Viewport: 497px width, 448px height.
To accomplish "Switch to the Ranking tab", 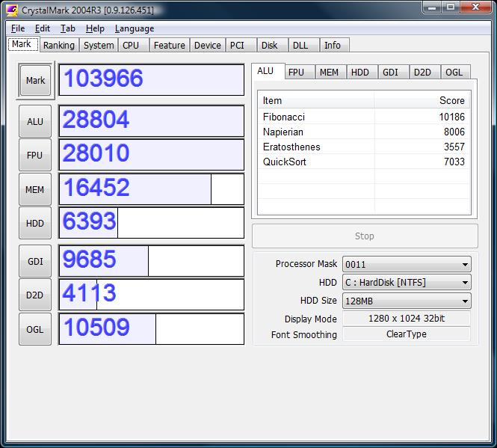I will click(59, 46).
